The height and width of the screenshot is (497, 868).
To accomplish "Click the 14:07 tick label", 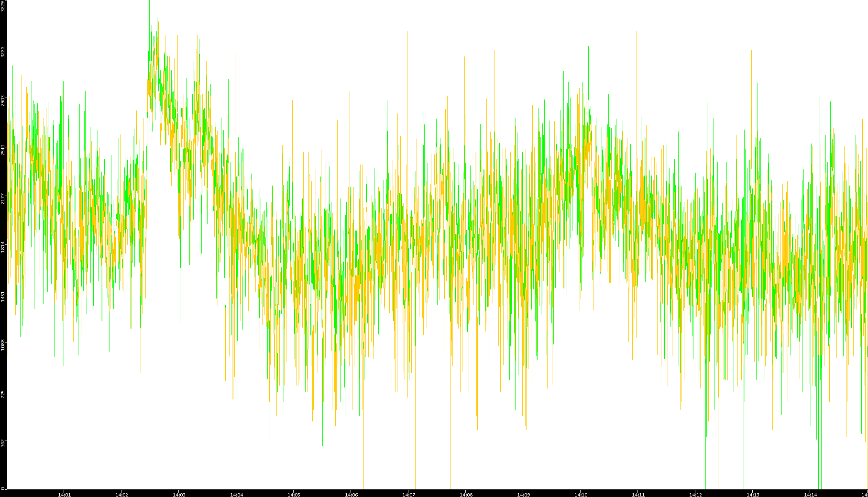I will (408, 495).
